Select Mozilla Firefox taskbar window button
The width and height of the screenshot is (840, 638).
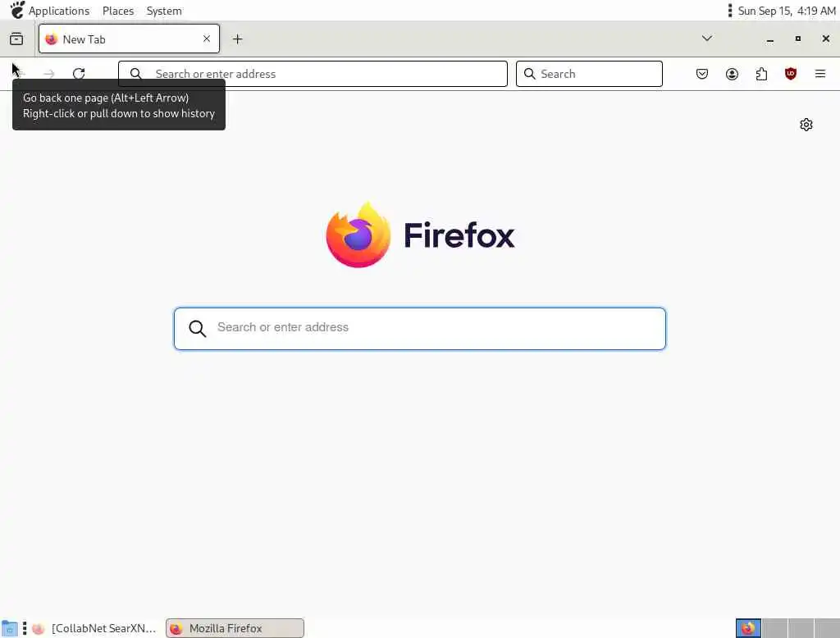235,628
